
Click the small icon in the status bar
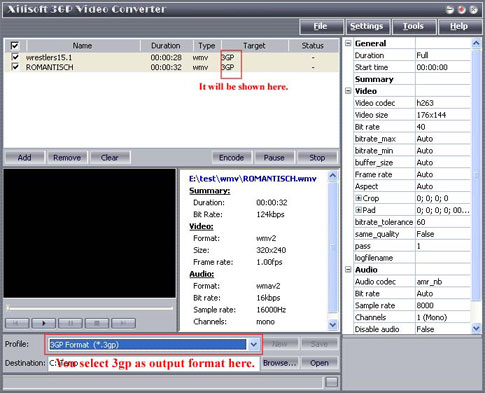[331, 382]
